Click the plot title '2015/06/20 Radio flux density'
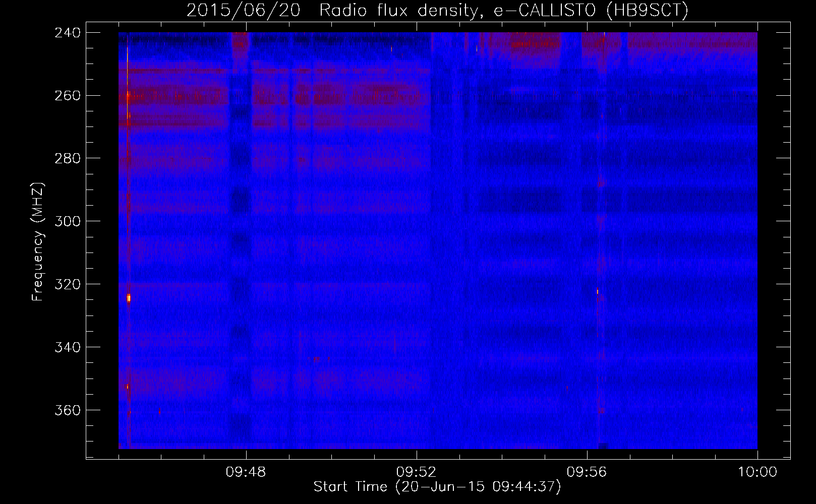The width and height of the screenshot is (816, 504). 333,11
